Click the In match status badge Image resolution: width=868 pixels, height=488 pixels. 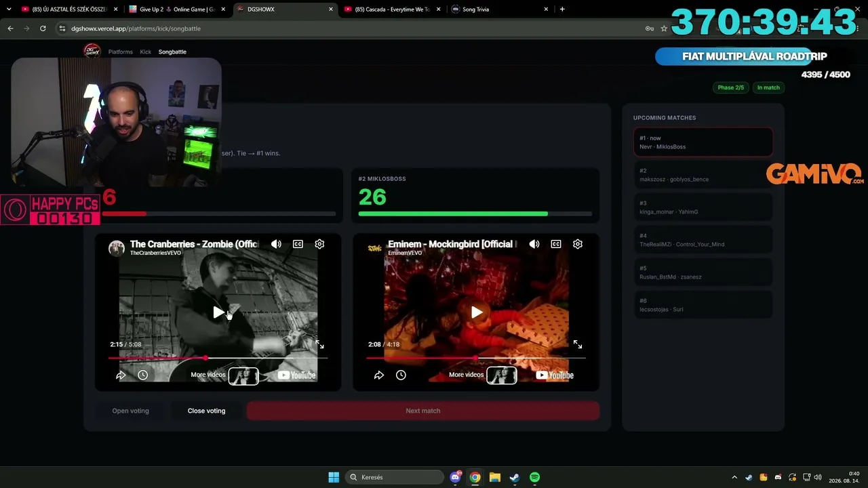(768, 87)
